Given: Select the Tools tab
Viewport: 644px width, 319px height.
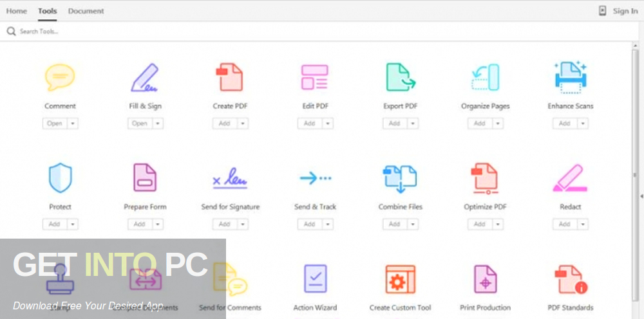Looking at the screenshot, I should (48, 11).
